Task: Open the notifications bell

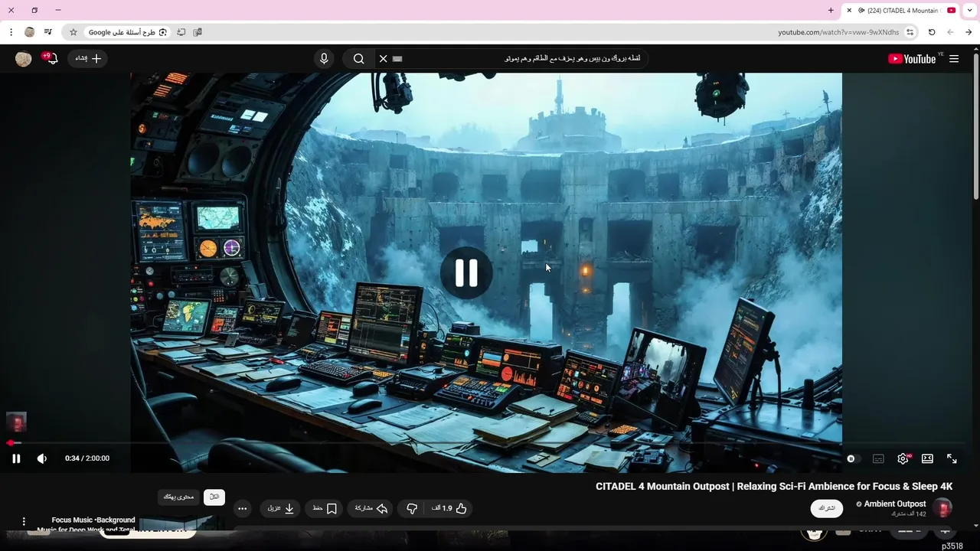Action: point(51,59)
